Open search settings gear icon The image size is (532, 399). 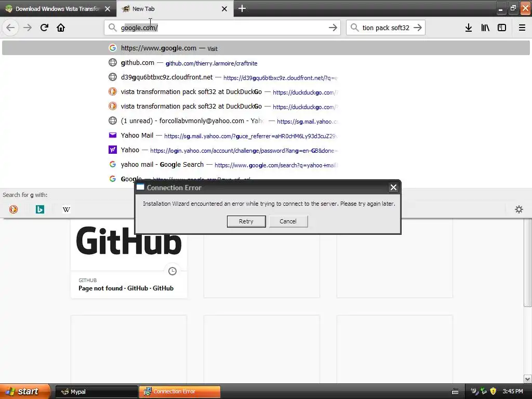[519, 209]
